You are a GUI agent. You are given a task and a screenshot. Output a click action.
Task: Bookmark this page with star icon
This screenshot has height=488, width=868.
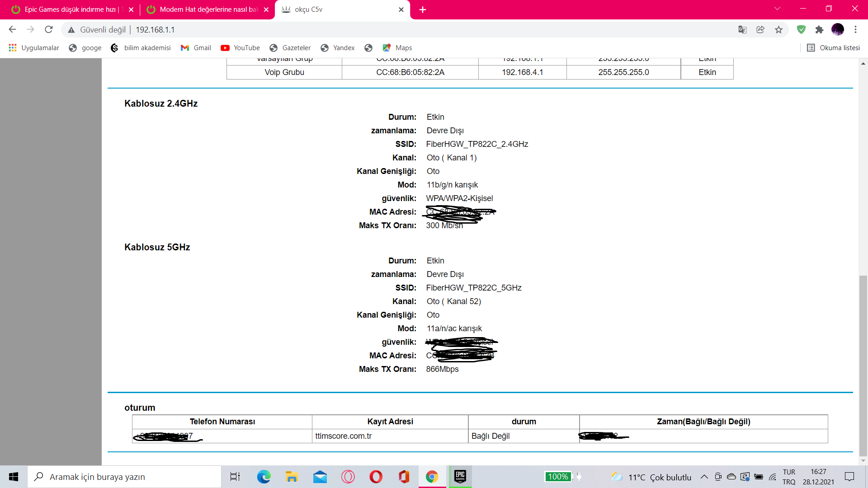click(x=778, y=30)
